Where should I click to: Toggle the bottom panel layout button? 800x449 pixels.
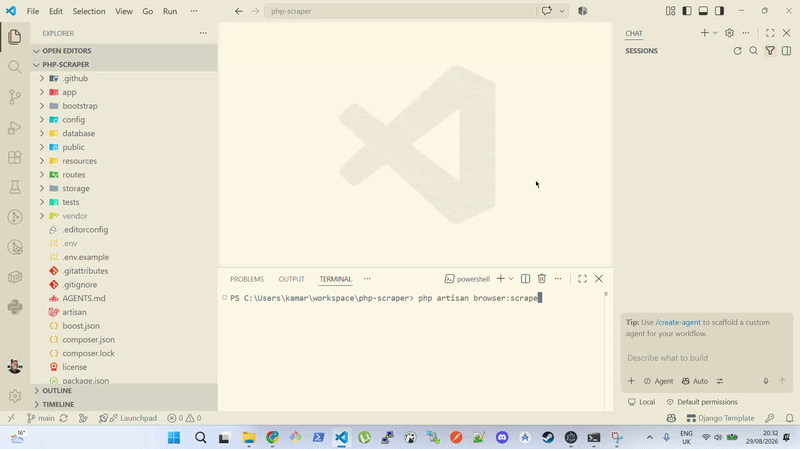703,11
